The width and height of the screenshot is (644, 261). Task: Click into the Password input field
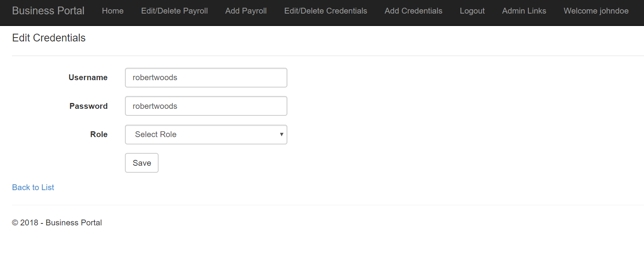click(x=206, y=106)
